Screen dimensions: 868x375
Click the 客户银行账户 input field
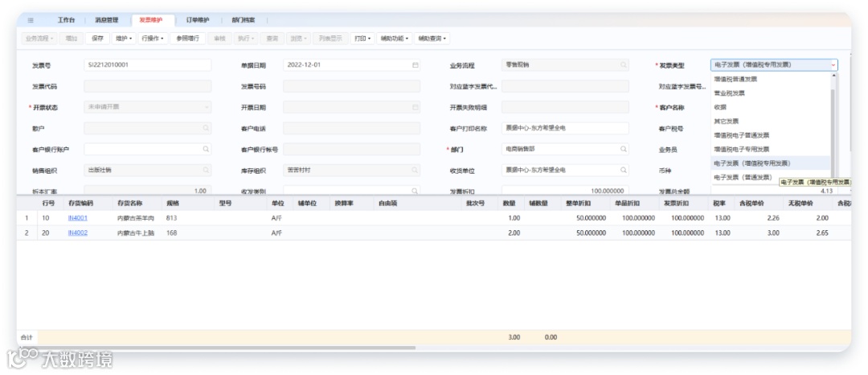[x=147, y=149]
